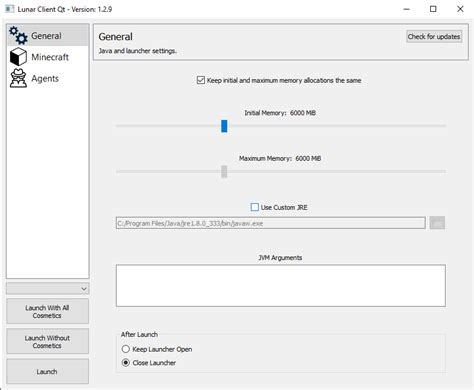Click the custom JRE path field
Image resolution: width=474 pixels, height=390 pixels.
pyautogui.click(x=271, y=223)
